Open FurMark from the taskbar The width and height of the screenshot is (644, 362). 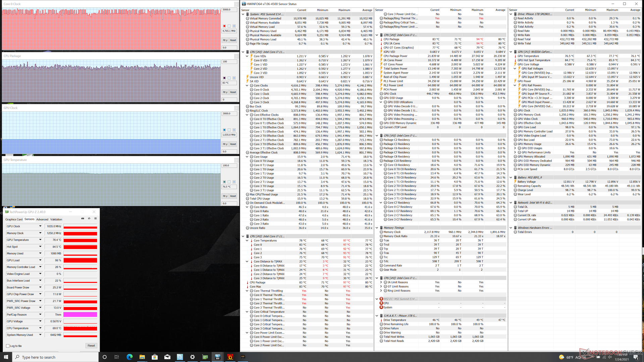pyautogui.click(x=230, y=357)
